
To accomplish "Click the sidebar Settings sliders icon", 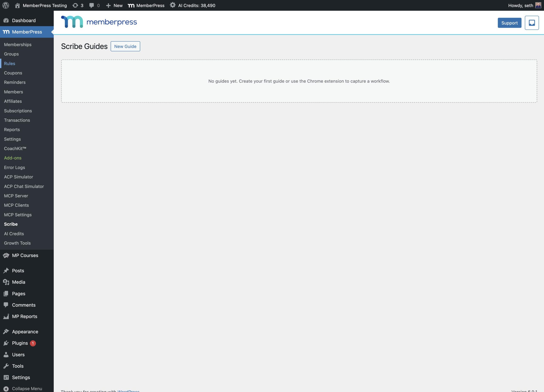I will (x=6, y=377).
